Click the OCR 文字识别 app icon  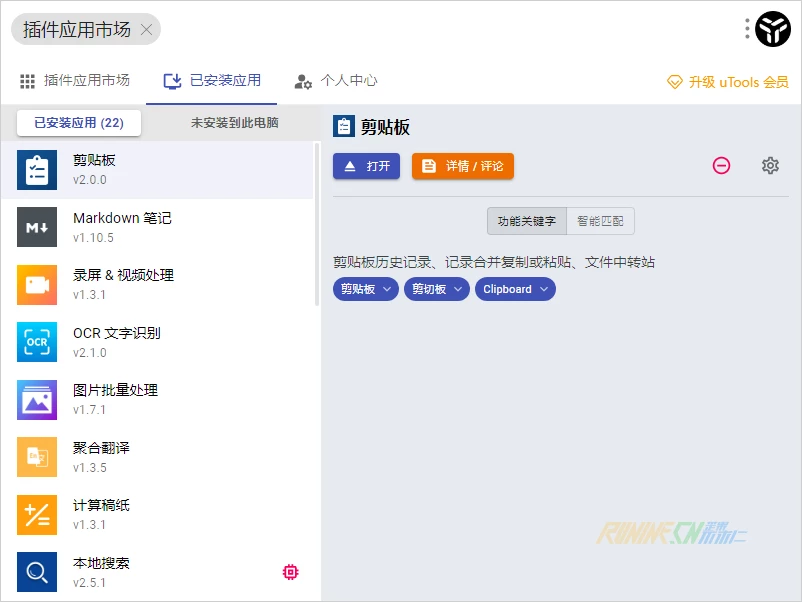point(37,342)
